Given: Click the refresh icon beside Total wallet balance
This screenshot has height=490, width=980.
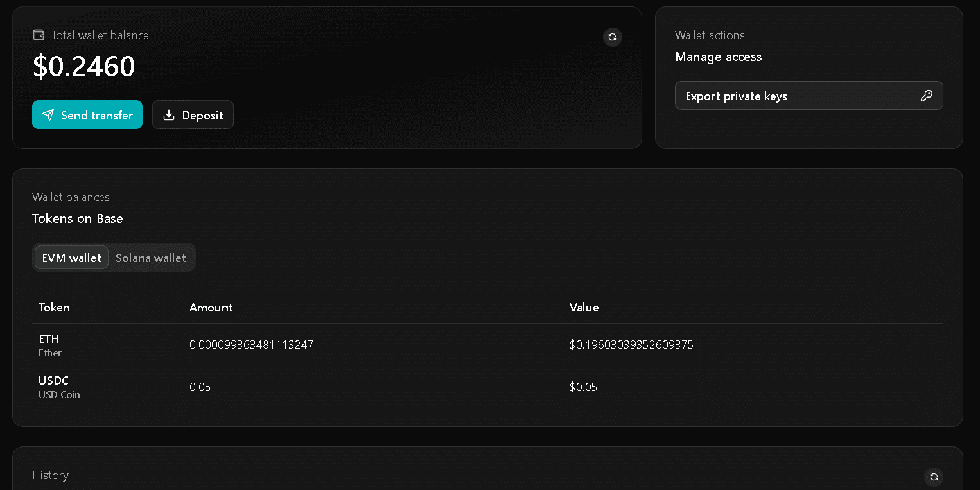Looking at the screenshot, I should (x=612, y=37).
